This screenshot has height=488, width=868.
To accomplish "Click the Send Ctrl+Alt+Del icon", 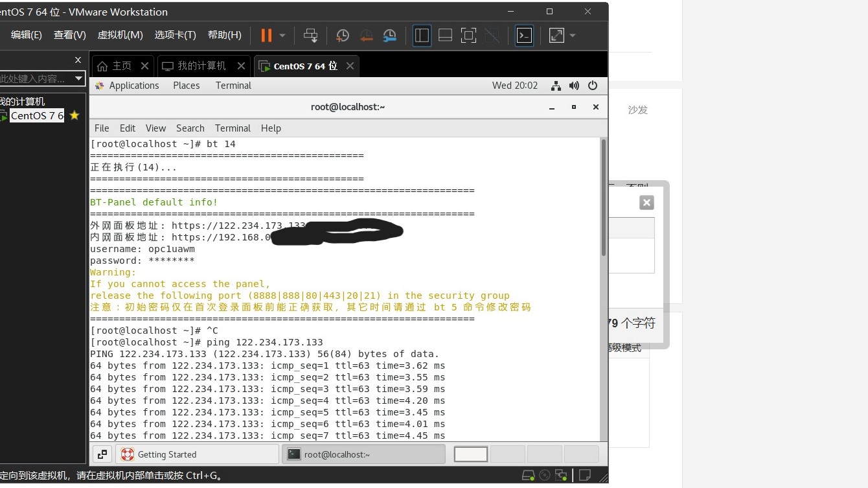I will 311,36.
